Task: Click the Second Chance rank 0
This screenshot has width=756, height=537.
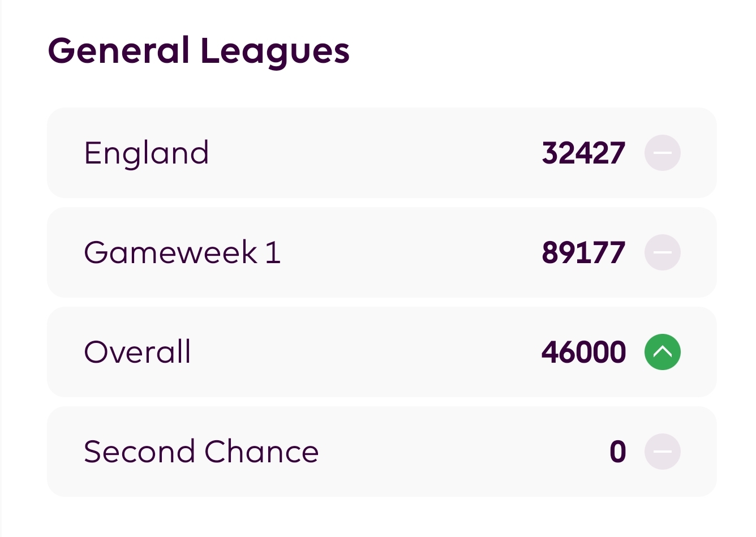Action: tap(617, 452)
